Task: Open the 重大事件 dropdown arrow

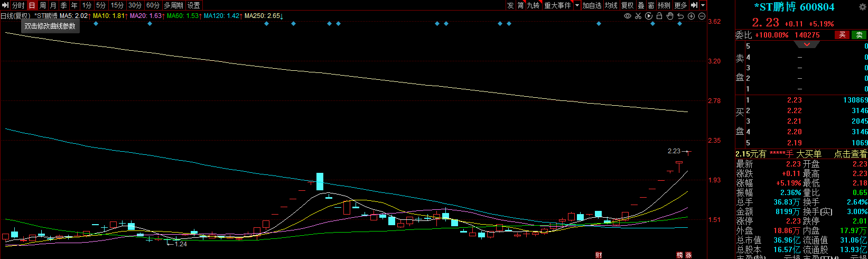Action: click(577, 5)
